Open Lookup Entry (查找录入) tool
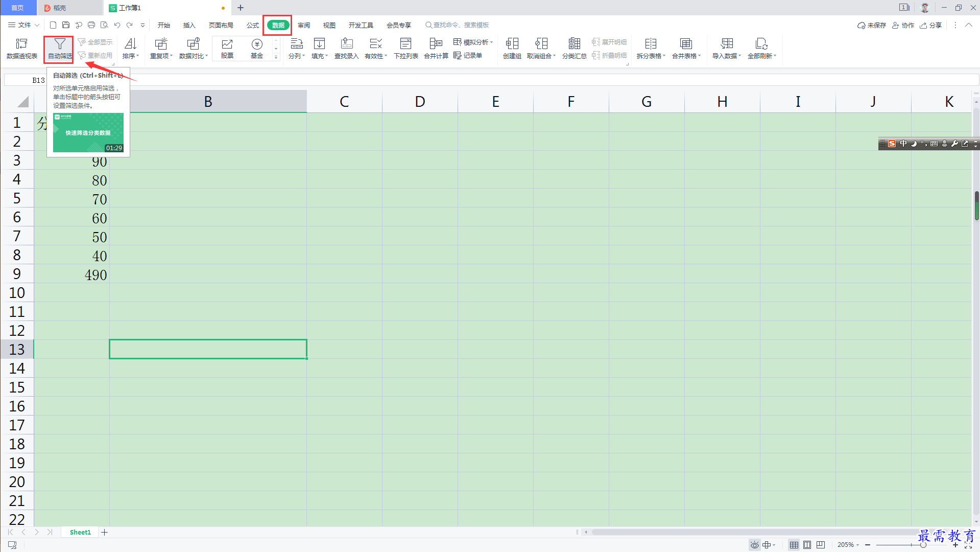This screenshot has width=980, height=552. click(x=347, y=49)
